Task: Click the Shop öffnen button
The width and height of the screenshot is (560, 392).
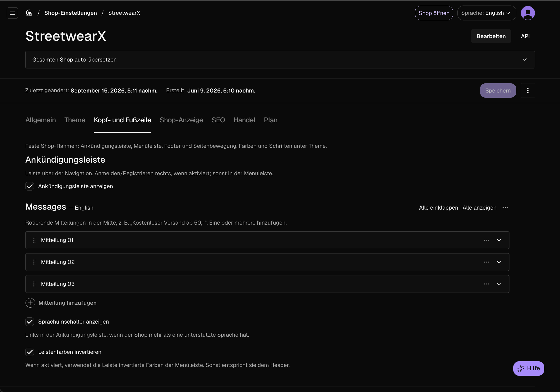Action: (434, 13)
